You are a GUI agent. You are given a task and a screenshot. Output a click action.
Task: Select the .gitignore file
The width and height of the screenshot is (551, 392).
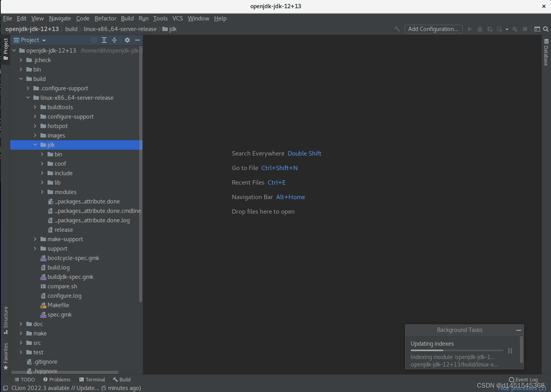(45, 362)
